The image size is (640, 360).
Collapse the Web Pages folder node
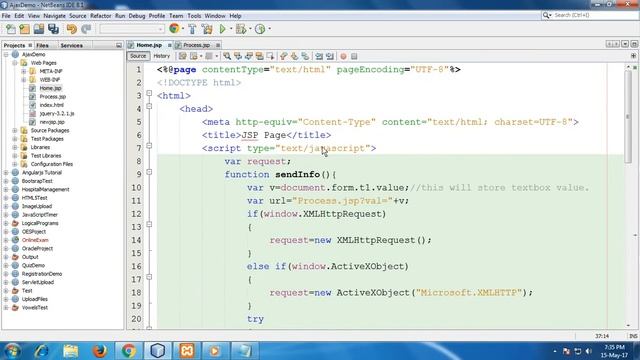point(15,63)
